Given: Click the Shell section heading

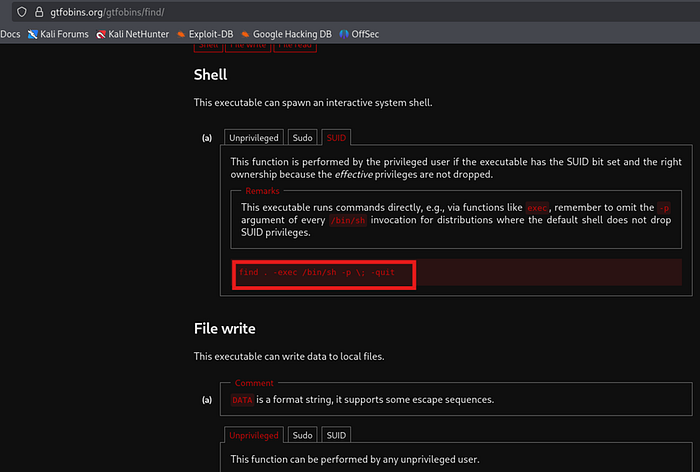Looking at the screenshot, I should click(210, 75).
